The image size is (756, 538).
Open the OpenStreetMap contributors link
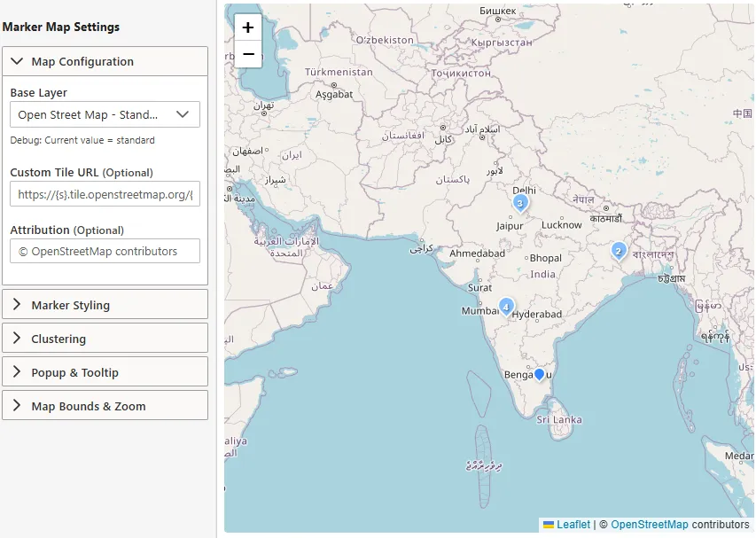click(650, 524)
